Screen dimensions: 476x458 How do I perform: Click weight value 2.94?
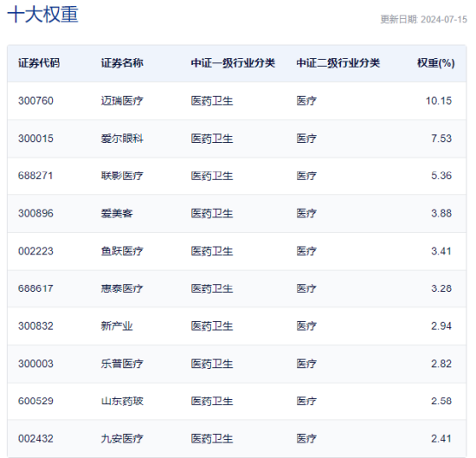coord(441,326)
